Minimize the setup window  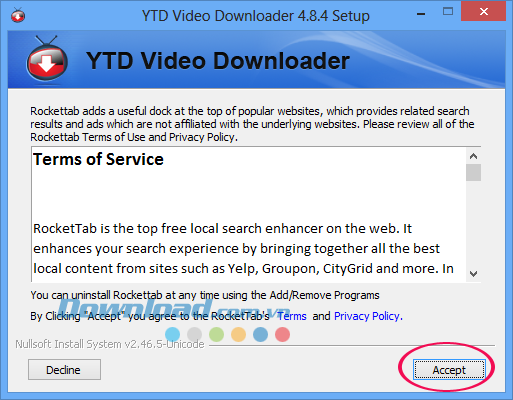click(421, 13)
